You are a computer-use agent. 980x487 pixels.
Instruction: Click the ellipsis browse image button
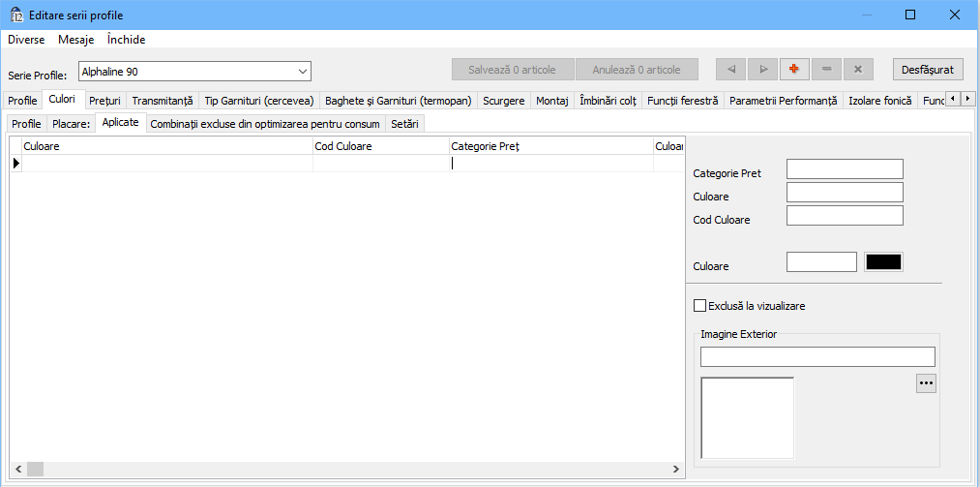coord(926,383)
